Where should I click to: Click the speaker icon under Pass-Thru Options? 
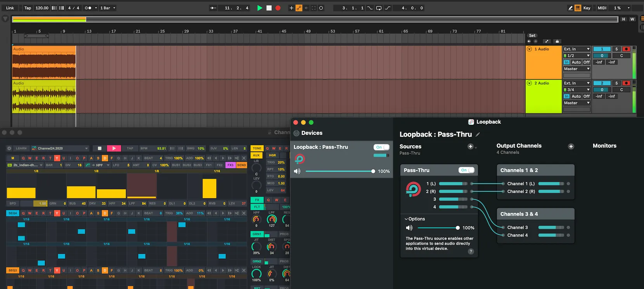click(x=409, y=228)
